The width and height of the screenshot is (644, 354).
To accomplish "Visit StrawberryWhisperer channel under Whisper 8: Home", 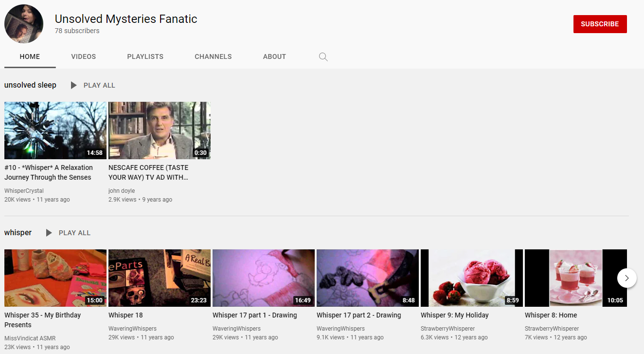I will [552, 329].
